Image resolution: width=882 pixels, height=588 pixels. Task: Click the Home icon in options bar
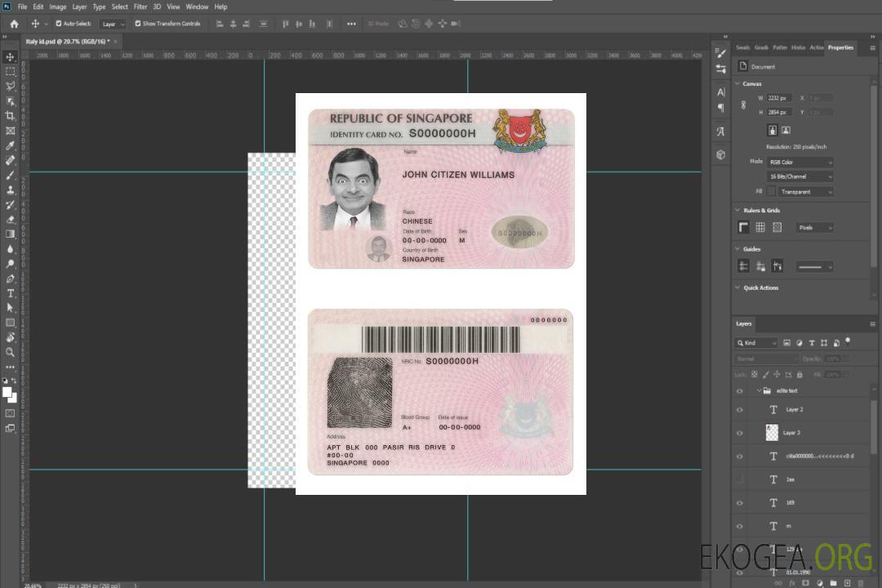click(14, 24)
